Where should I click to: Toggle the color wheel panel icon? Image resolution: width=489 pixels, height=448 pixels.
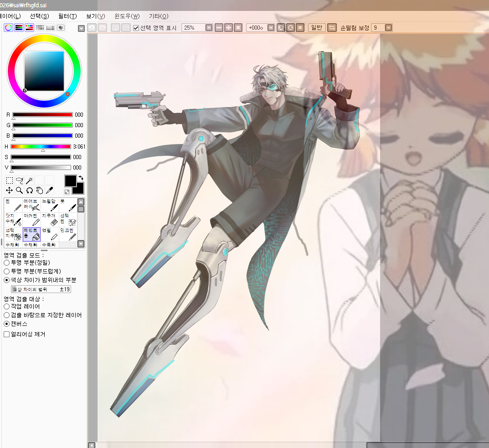coord(8,28)
